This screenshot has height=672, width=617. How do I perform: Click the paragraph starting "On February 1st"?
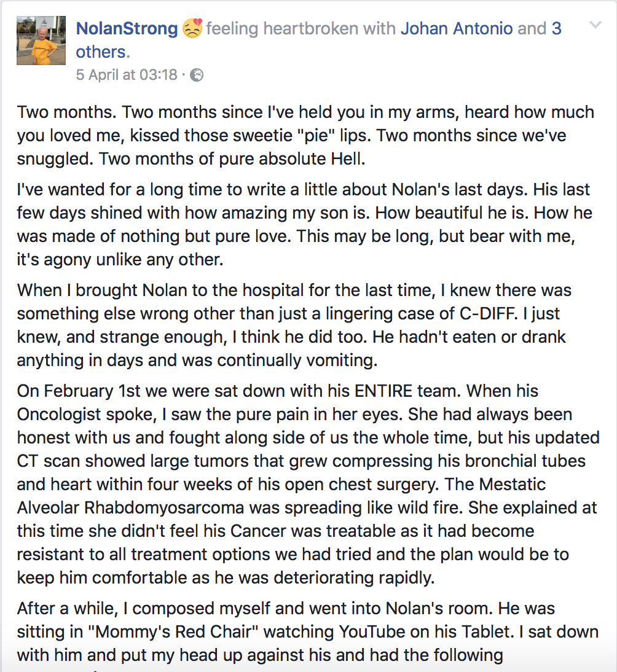click(x=308, y=484)
